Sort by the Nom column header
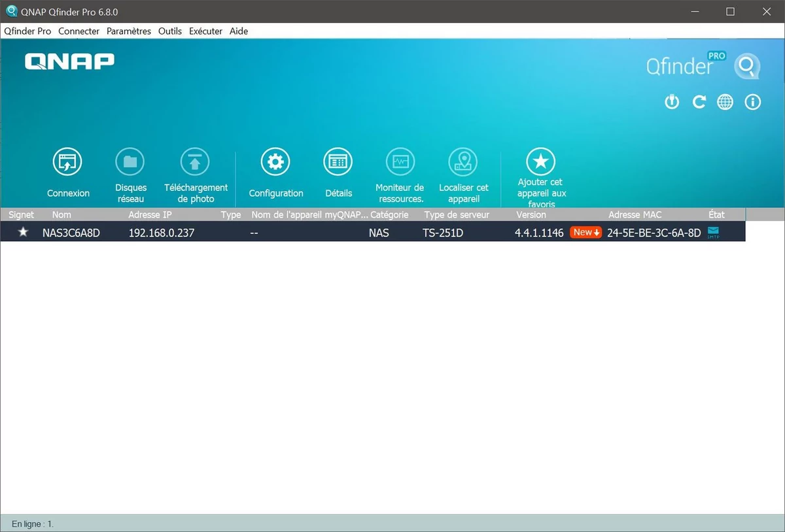Image resolution: width=785 pixels, height=532 pixels. (61, 214)
